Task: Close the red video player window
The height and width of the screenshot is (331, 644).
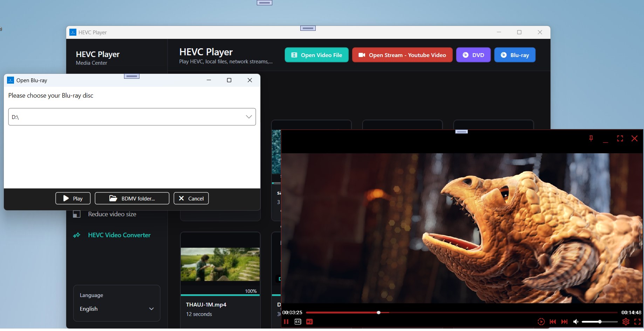Action: click(x=635, y=139)
